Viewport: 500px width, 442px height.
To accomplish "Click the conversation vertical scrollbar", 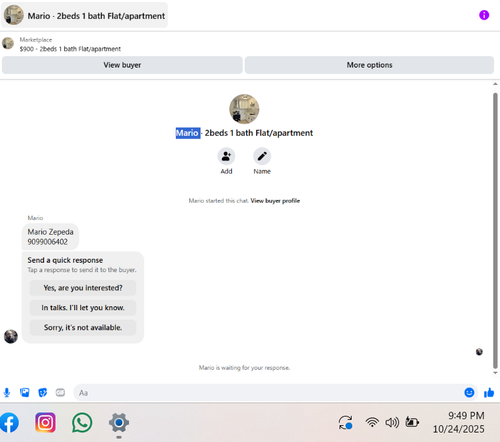I will click(495, 230).
